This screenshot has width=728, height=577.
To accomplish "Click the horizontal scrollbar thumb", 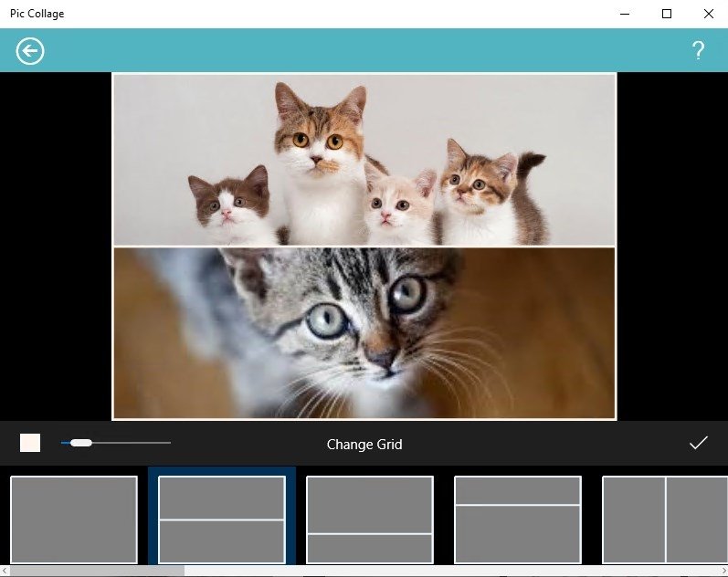I will coord(97,571).
